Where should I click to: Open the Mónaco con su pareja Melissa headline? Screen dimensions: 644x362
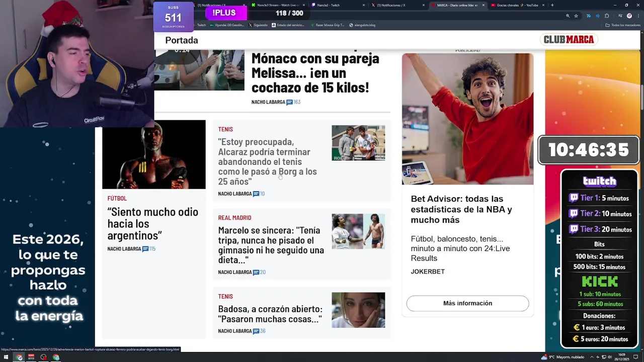point(315,73)
